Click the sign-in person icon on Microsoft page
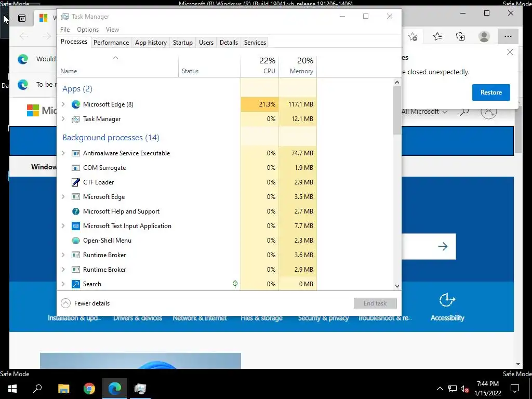This screenshot has height=399, width=532. (x=488, y=111)
